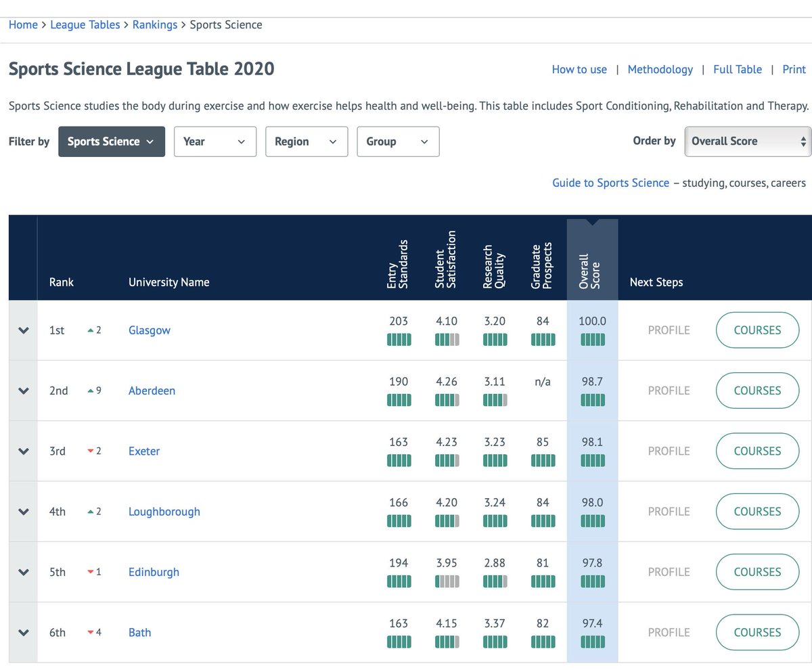
Task: View COURSES for Exeter
Action: (757, 451)
